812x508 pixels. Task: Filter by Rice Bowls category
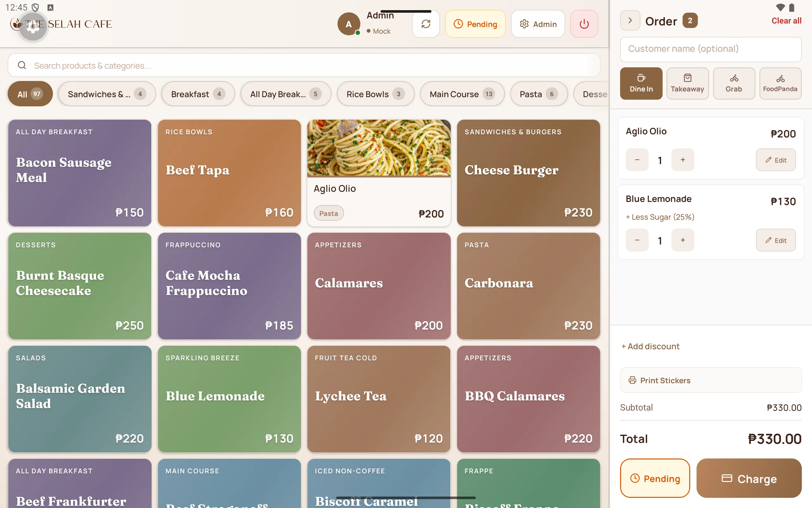pos(376,94)
